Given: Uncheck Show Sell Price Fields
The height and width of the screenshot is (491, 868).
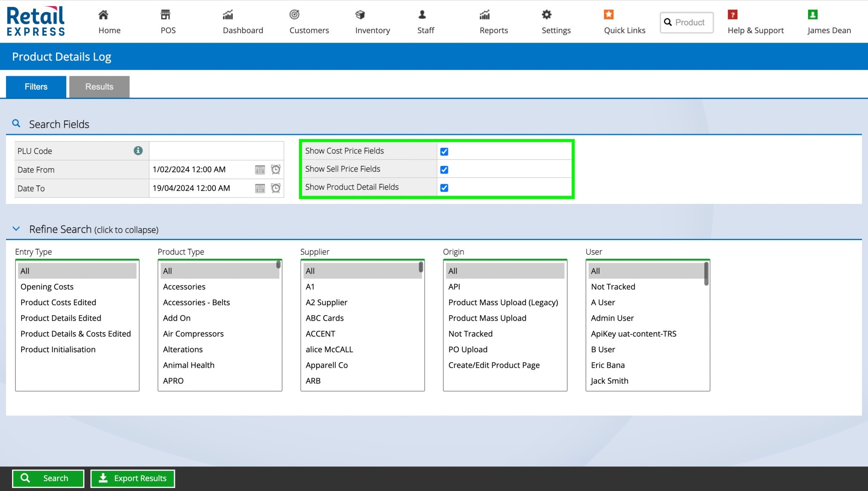Looking at the screenshot, I should pos(444,169).
